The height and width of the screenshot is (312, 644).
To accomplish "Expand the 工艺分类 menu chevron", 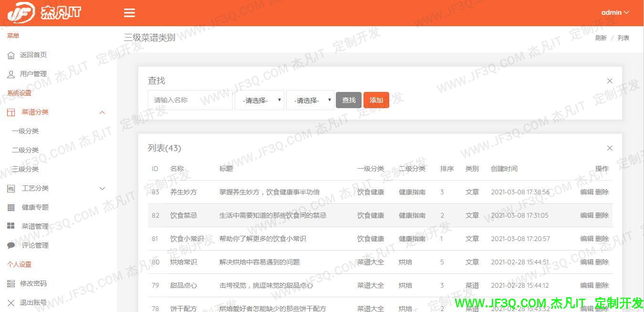I will point(102,189).
